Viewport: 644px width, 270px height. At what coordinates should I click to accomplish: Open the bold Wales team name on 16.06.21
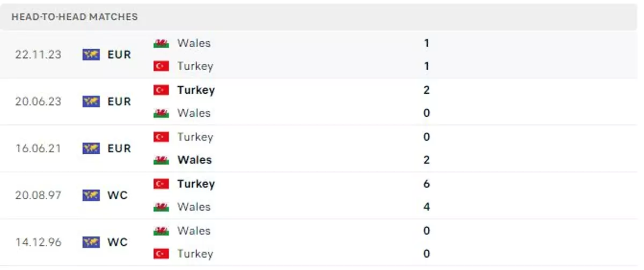coord(194,160)
